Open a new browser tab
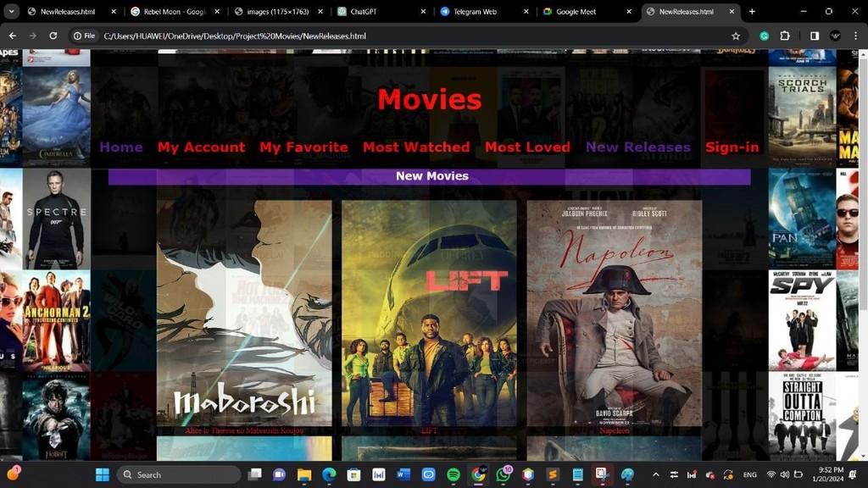 [752, 11]
